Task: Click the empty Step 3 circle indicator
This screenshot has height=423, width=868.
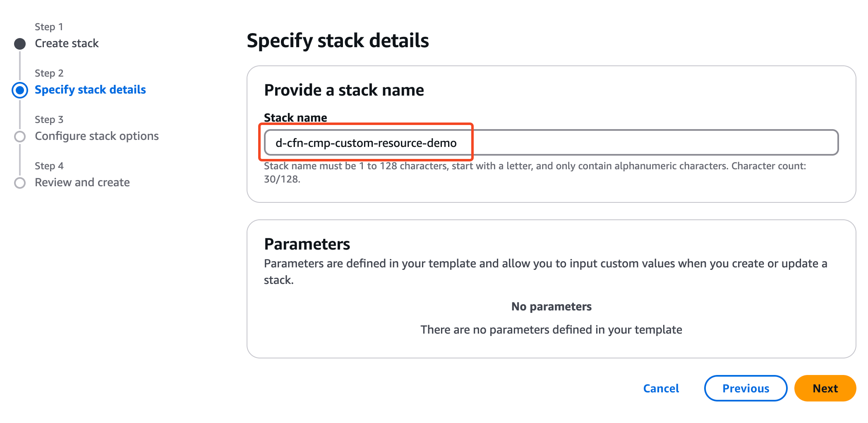Action: pyautogui.click(x=20, y=136)
